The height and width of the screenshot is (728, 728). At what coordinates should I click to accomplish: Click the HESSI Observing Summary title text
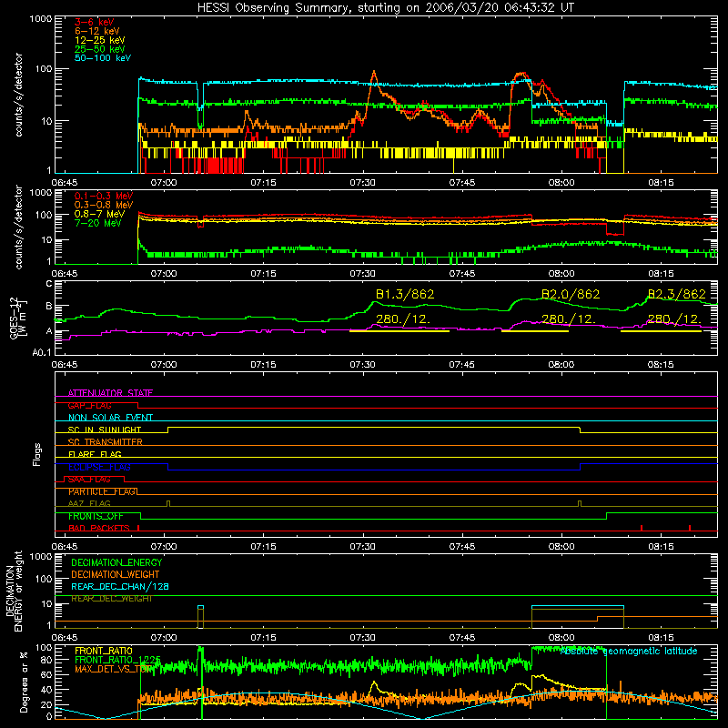tap(386, 7)
